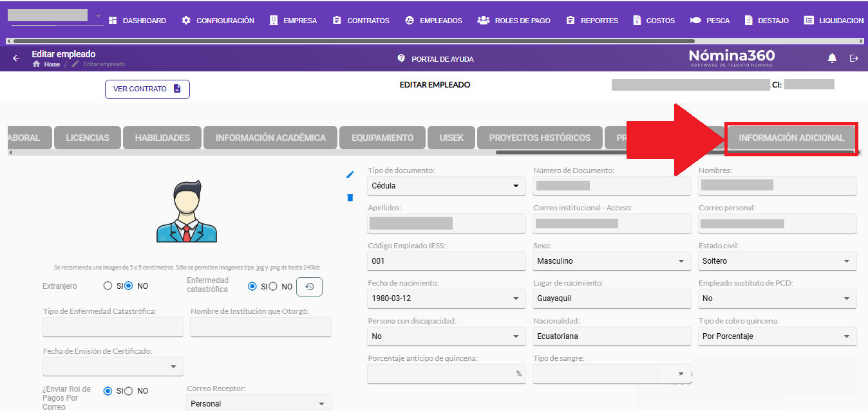
Task: Click the Código Empleado IESS field
Action: 447,261
